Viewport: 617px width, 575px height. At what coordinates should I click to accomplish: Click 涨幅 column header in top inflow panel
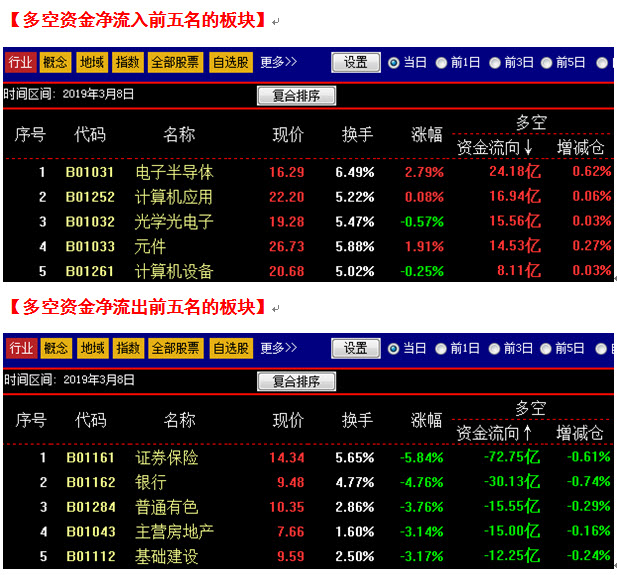point(427,135)
